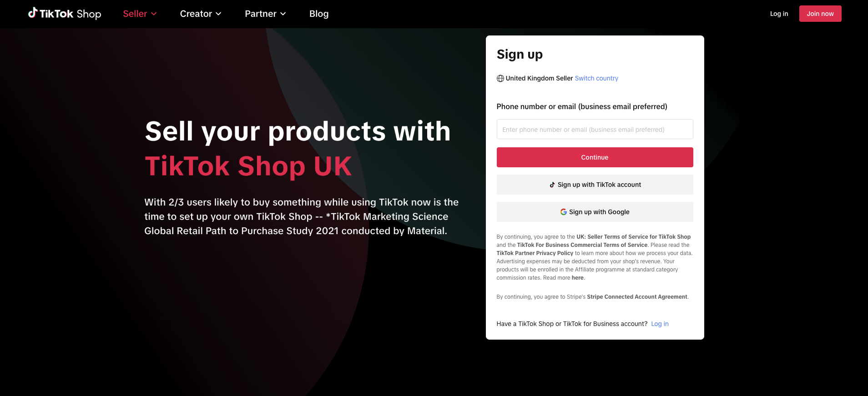Click the globe icon beside United Kingdom Seller

(500, 78)
